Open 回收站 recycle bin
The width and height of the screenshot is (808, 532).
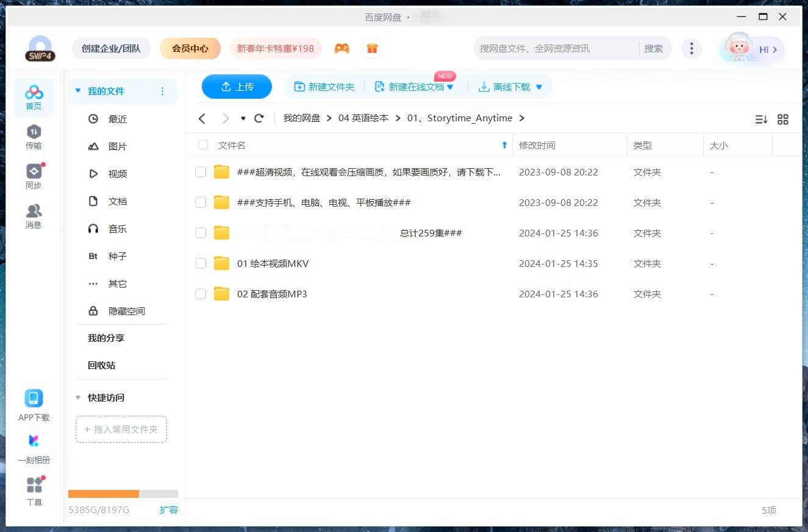(x=101, y=365)
